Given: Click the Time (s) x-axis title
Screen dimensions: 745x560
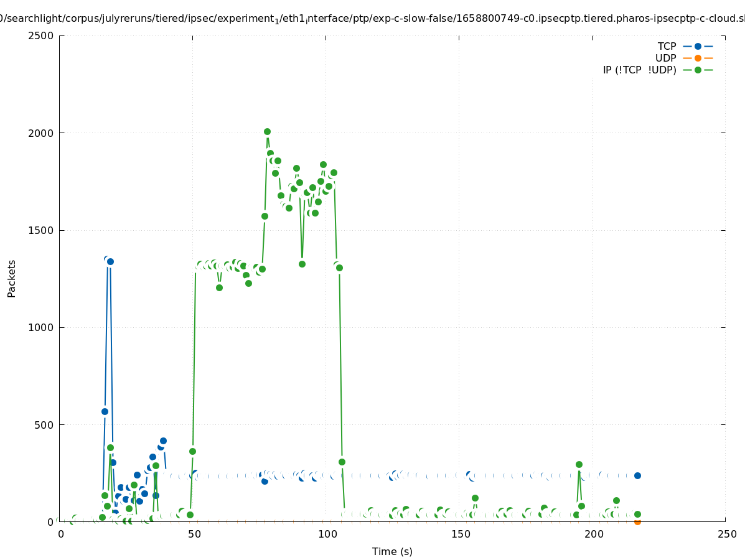Looking at the screenshot, I should click(392, 551).
